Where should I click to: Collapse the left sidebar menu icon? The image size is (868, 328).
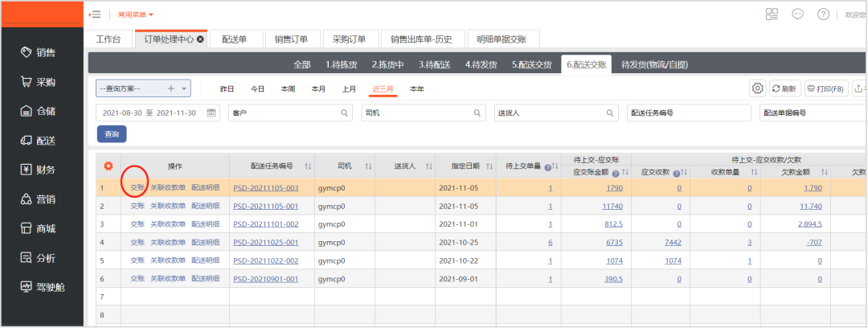[95, 14]
